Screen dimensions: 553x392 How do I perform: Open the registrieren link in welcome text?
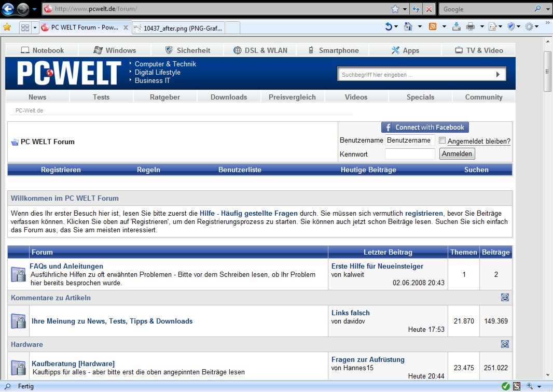click(x=424, y=213)
